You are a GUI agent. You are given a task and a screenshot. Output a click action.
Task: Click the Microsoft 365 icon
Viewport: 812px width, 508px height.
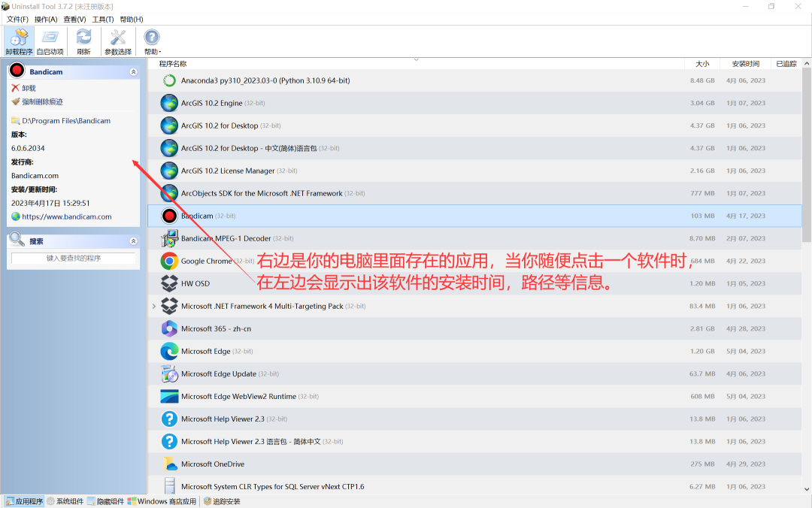point(169,329)
